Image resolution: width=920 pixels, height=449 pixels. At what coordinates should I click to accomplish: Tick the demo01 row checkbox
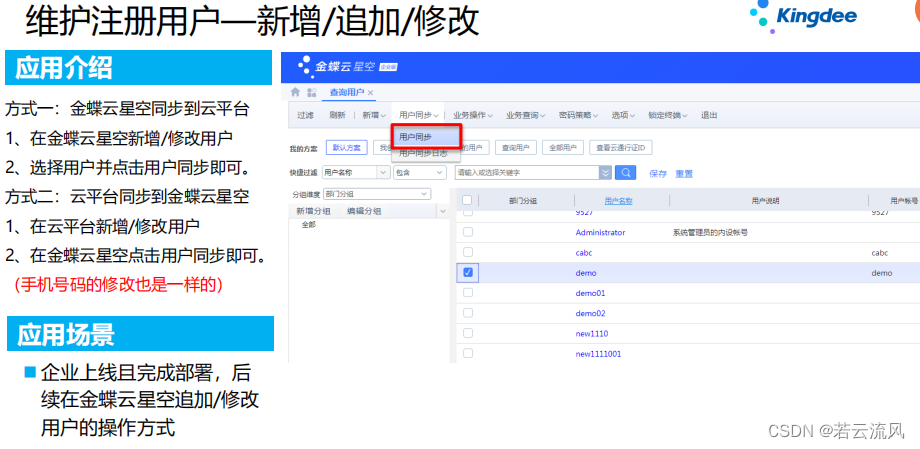(x=468, y=292)
